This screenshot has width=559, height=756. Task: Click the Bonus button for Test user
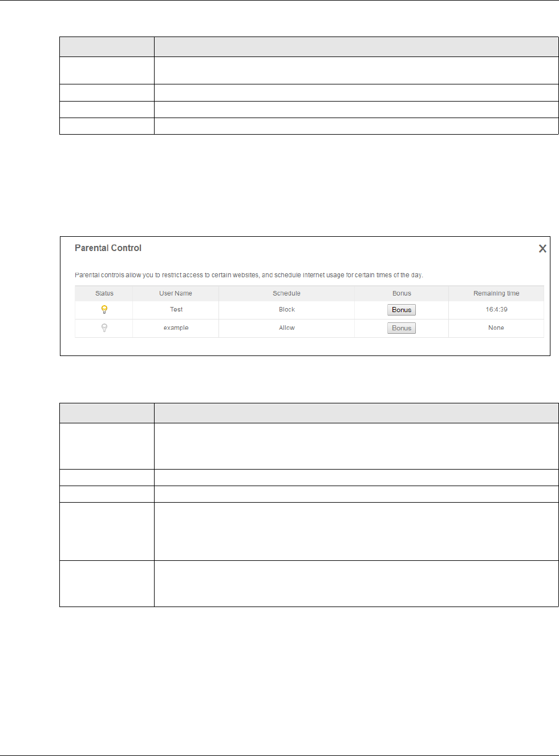pyautogui.click(x=402, y=310)
